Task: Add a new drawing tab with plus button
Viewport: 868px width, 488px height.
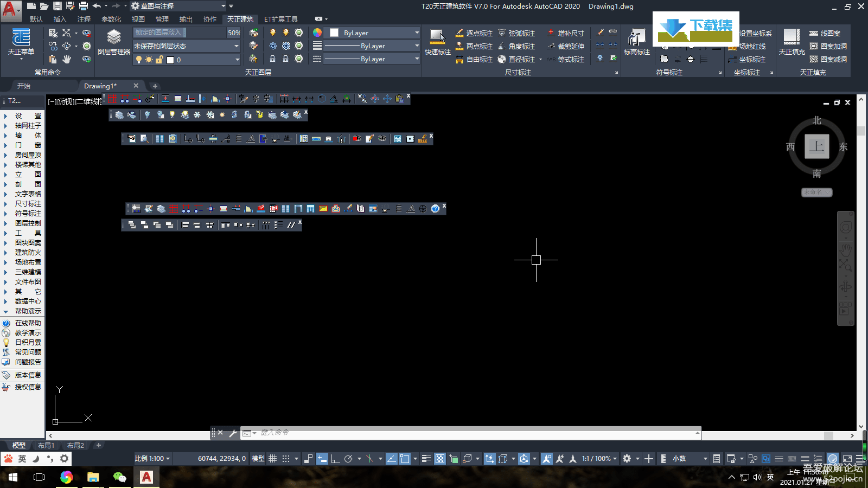Action: point(155,86)
